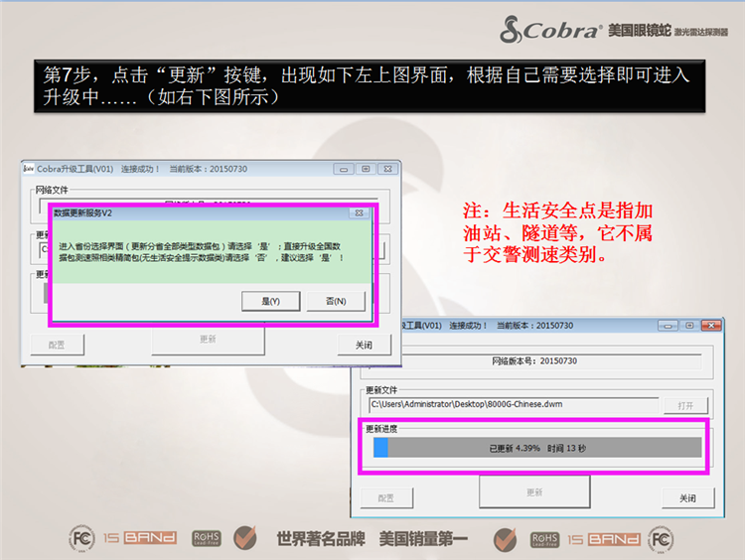
Task: Click the 已更新 4.39% progress text
Action: (515, 449)
